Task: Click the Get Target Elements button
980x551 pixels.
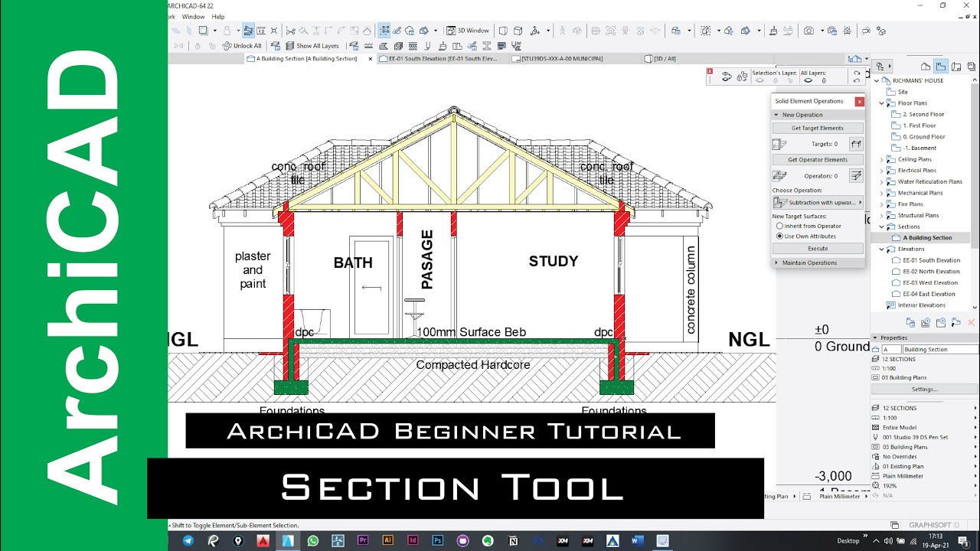Action: coord(818,128)
